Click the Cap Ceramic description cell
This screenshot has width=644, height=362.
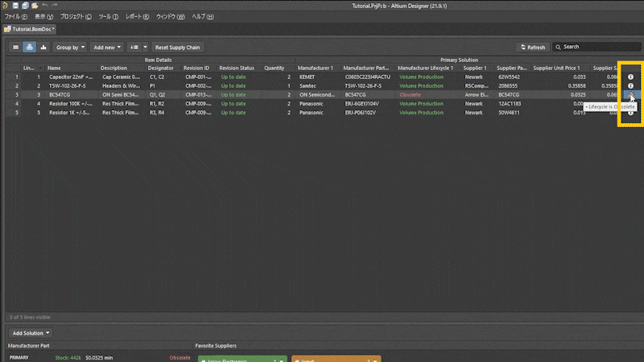pos(121,76)
